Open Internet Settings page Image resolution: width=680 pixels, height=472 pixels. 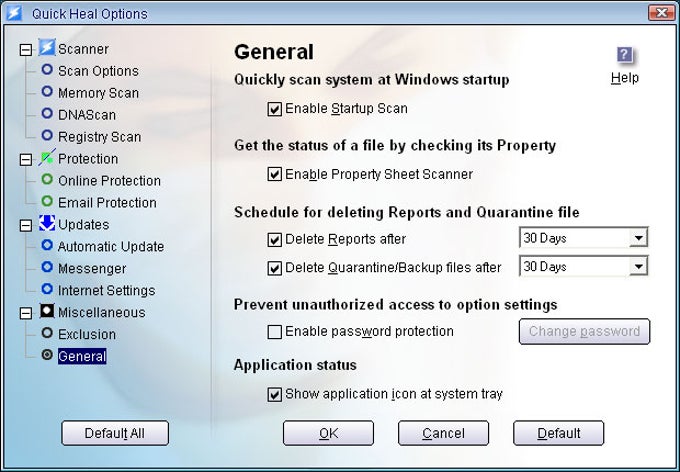click(x=107, y=290)
